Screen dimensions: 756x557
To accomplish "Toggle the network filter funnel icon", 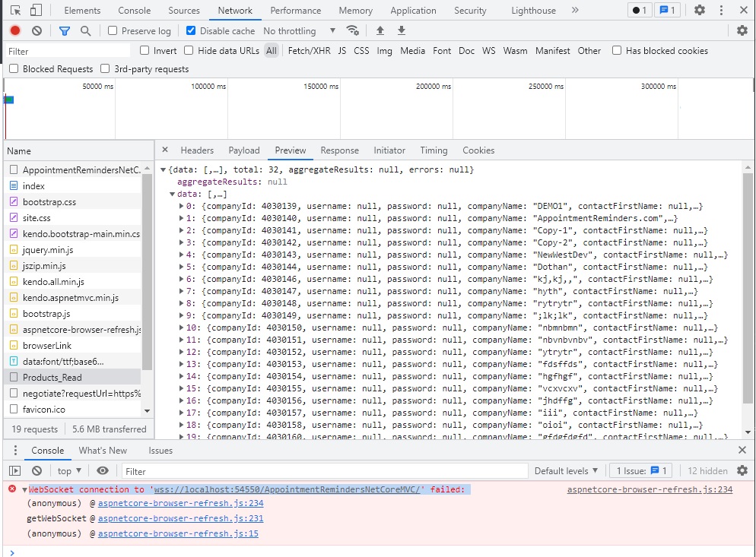I will coord(65,31).
